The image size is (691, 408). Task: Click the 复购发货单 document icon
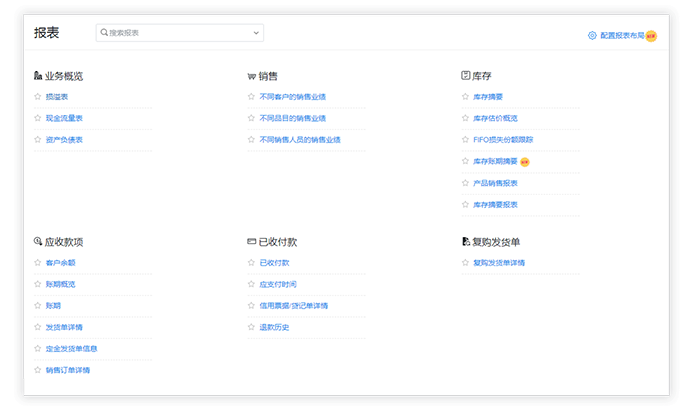(465, 241)
